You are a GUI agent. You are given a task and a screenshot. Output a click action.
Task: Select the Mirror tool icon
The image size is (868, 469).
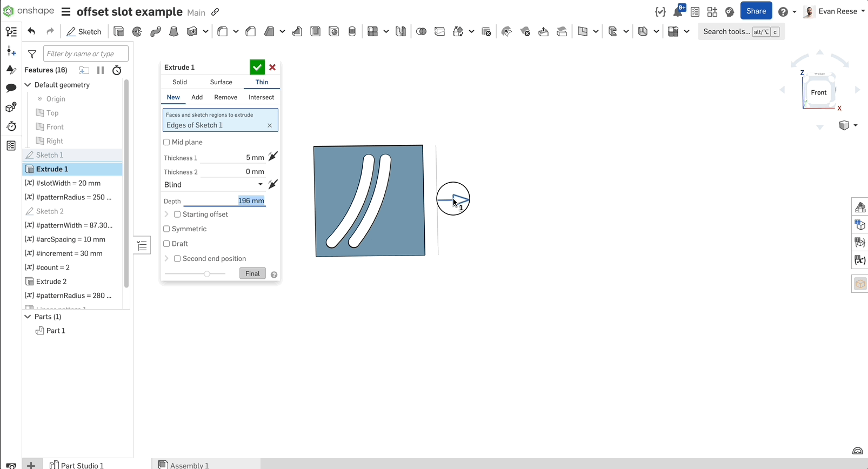[x=400, y=32]
